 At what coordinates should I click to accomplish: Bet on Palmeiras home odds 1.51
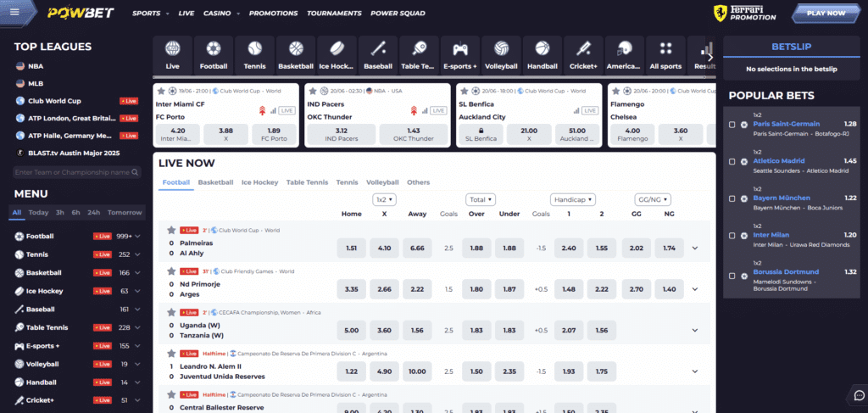351,248
